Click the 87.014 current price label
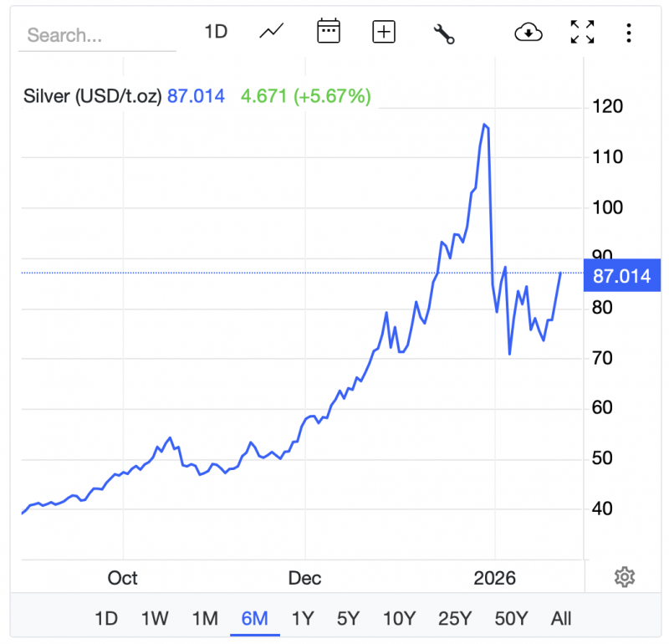669x644 pixels. pyautogui.click(x=621, y=276)
